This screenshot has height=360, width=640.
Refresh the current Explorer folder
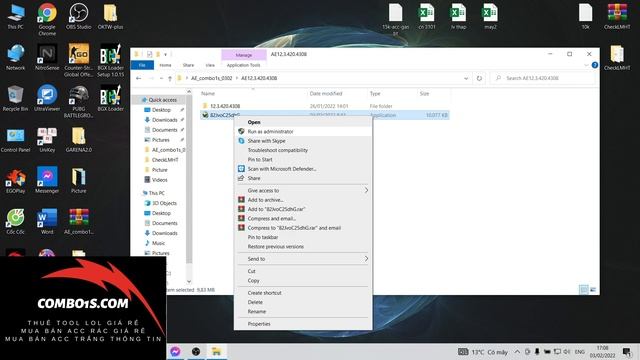click(479, 78)
